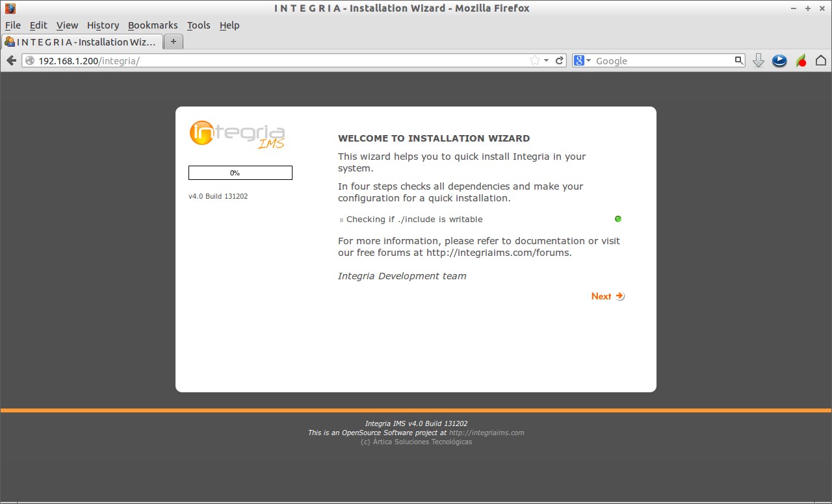Click the red-green addon icon in toolbar

coord(801,60)
